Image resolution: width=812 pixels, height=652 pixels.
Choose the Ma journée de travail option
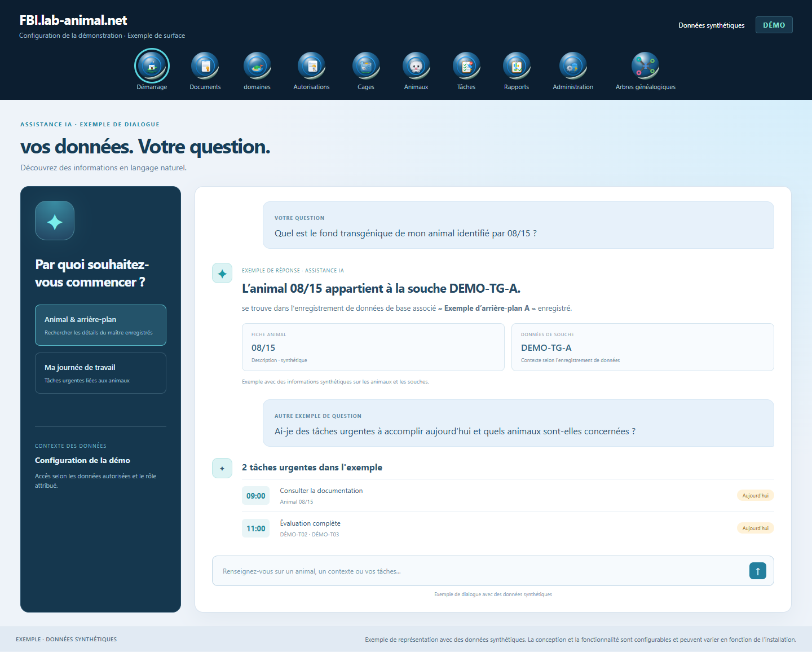tap(100, 373)
